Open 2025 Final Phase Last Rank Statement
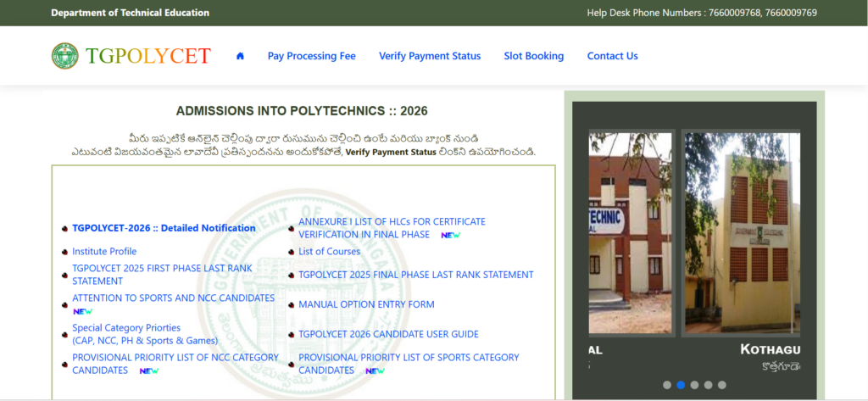Image resolution: width=868 pixels, height=401 pixels. (415, 275)
